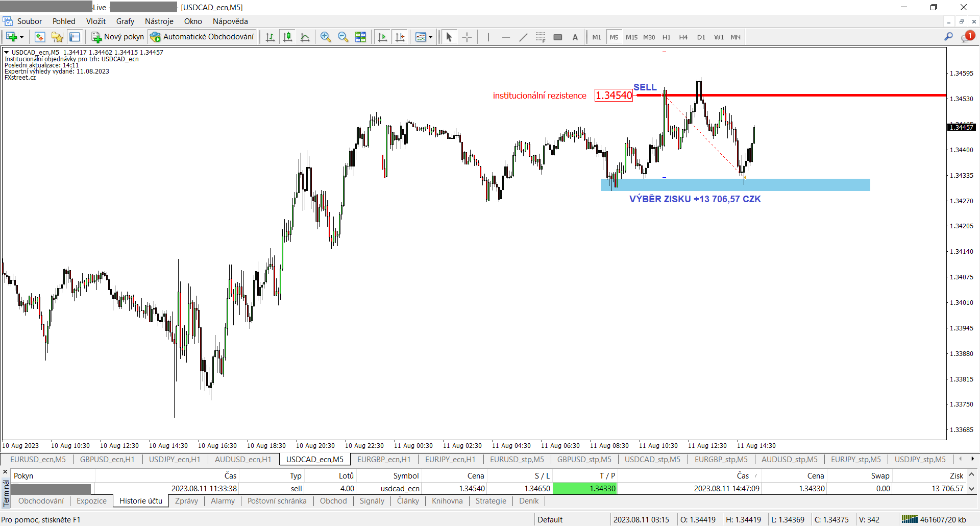Select the 13 706.57 profit cell
This screenshot has height=526, width=980.
pos(929,488)
